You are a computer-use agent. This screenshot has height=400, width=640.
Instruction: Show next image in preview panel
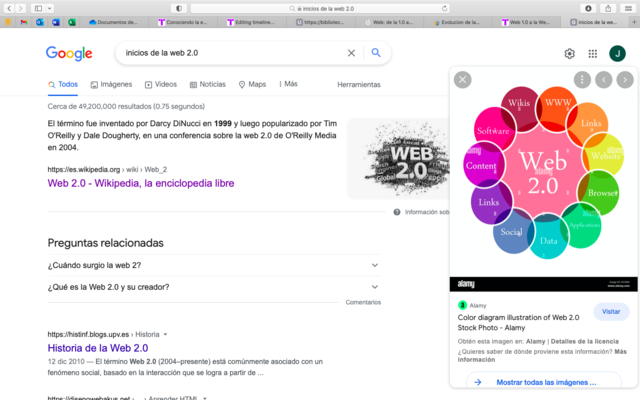tap(625, 80)
